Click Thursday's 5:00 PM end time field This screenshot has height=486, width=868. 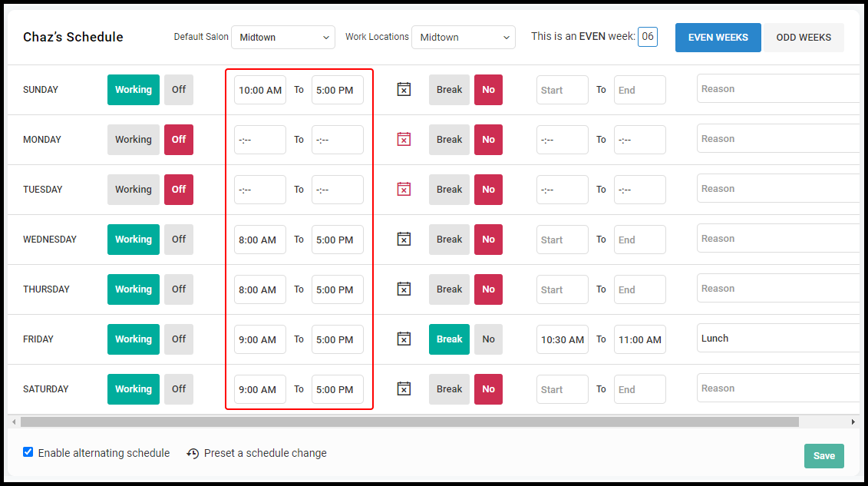click(337, 289)
